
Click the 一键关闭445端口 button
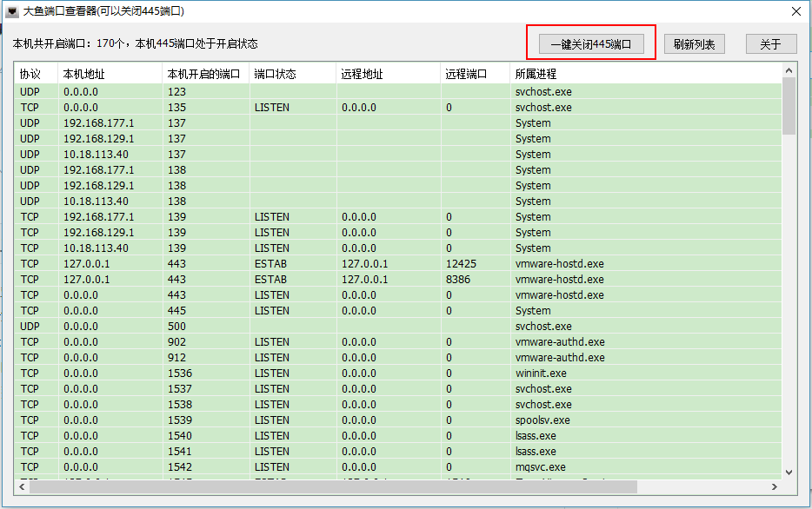(591, 44)
